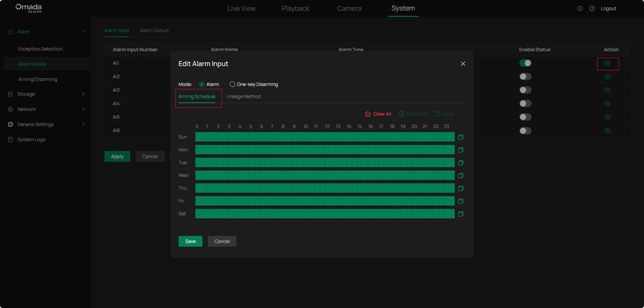The image size is (644, 308).
Task: Open the Linkage Method tab
Action: point(243,96)
